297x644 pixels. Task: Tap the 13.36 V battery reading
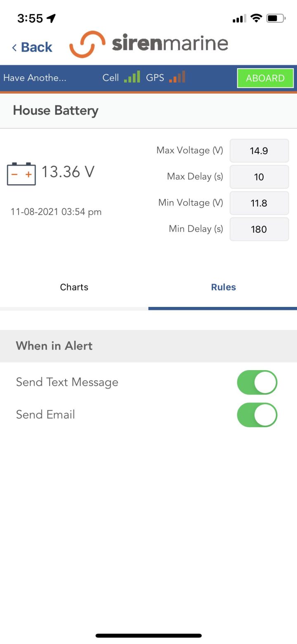point(68,172)
